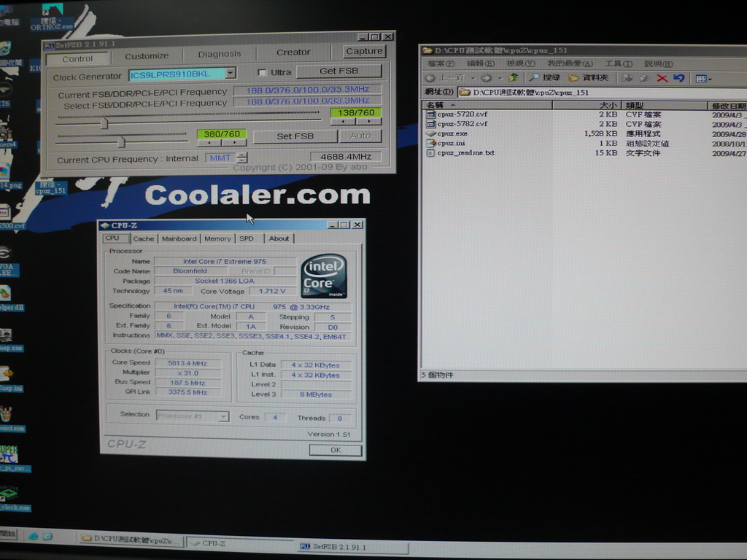Click MMT spinner down arrow in SetFSB

(242, 160)
